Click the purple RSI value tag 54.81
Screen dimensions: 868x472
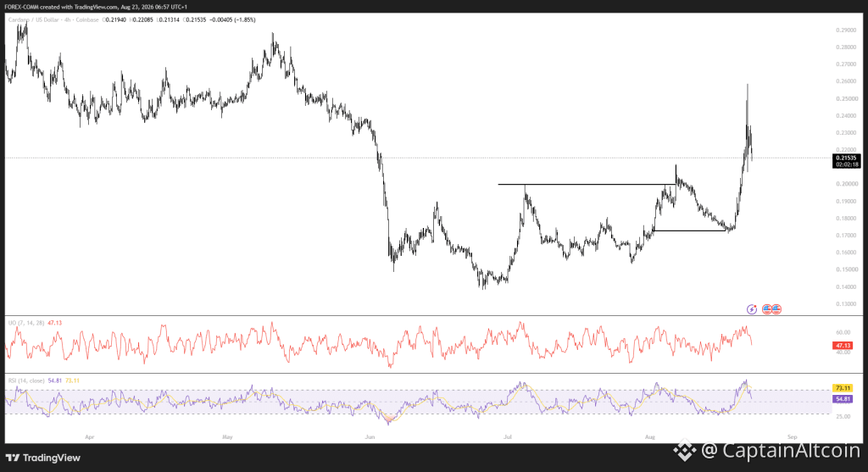[x=843, y=399]
